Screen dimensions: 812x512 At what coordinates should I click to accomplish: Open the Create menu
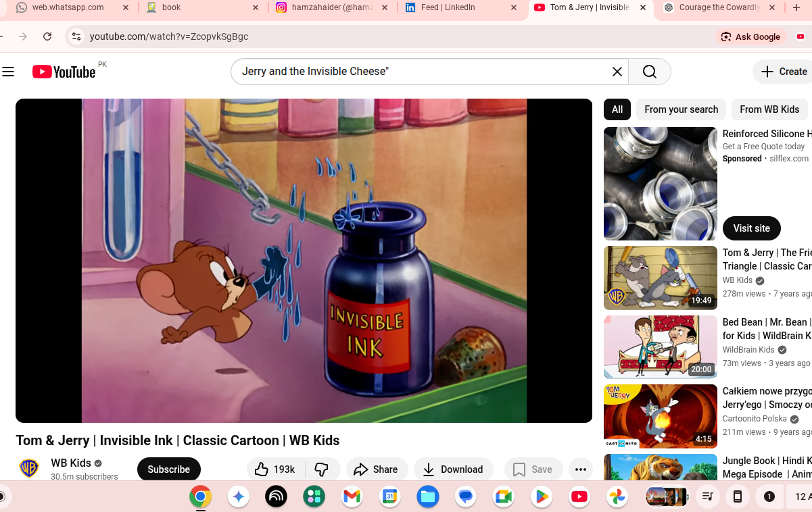[x=784, y=72]
